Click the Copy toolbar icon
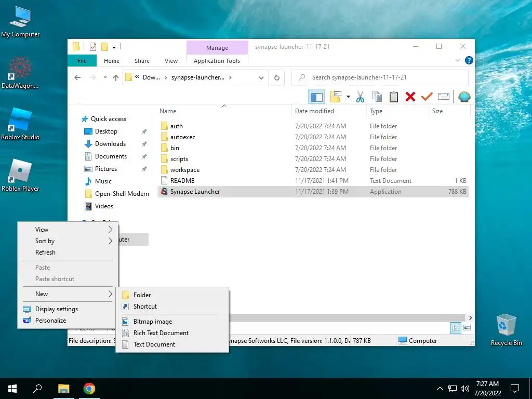The width and height of the screenshot is (532, 399). tap(377, 97)
